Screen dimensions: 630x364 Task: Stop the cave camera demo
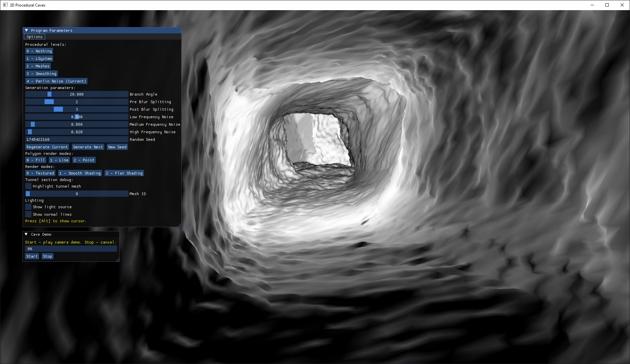click(x=48, y=256)
